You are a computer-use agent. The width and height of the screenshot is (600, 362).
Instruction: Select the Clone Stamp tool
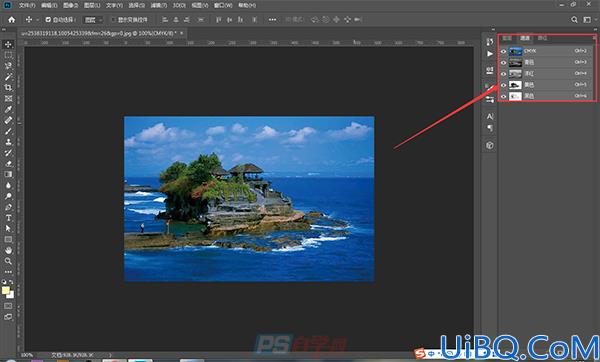8,142
